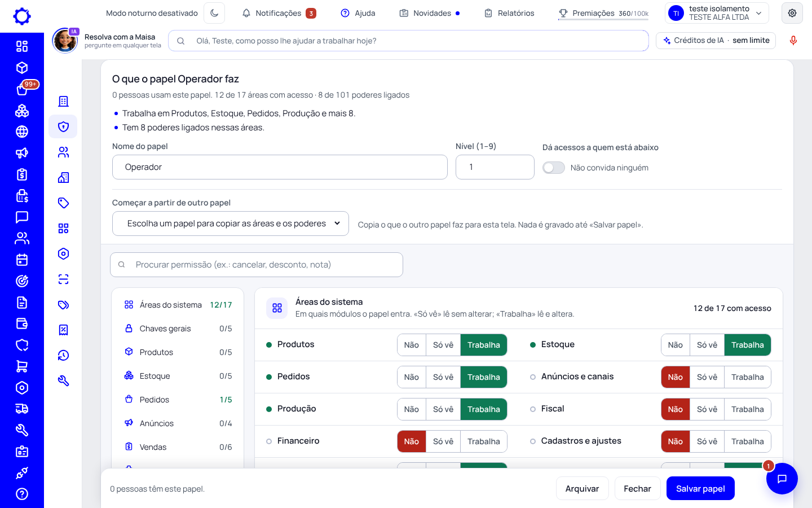
Task: Select the highlighted shield icon in inner sidebar
Action: click(63, 126)
